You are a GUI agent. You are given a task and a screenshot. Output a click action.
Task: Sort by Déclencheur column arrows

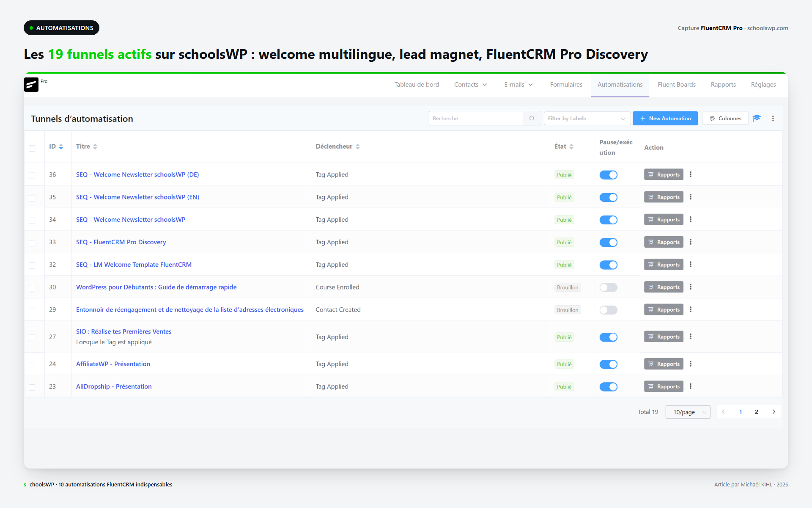pos(357,146)
